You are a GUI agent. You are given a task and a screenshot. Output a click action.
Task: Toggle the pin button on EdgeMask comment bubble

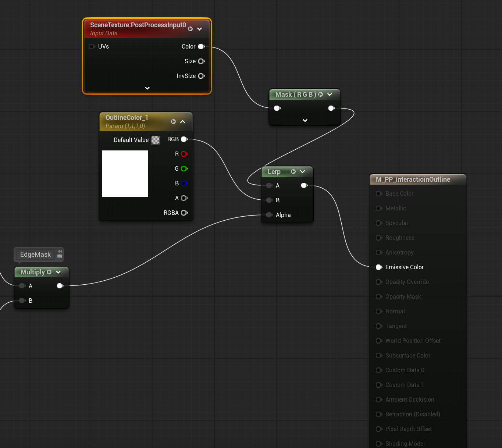(60, 252)
